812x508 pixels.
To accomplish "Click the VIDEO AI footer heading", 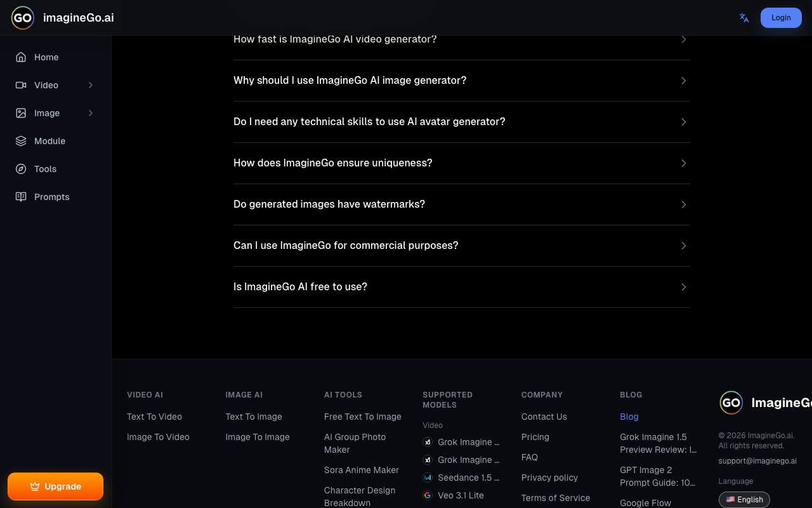I will click(x=145, y=395).
